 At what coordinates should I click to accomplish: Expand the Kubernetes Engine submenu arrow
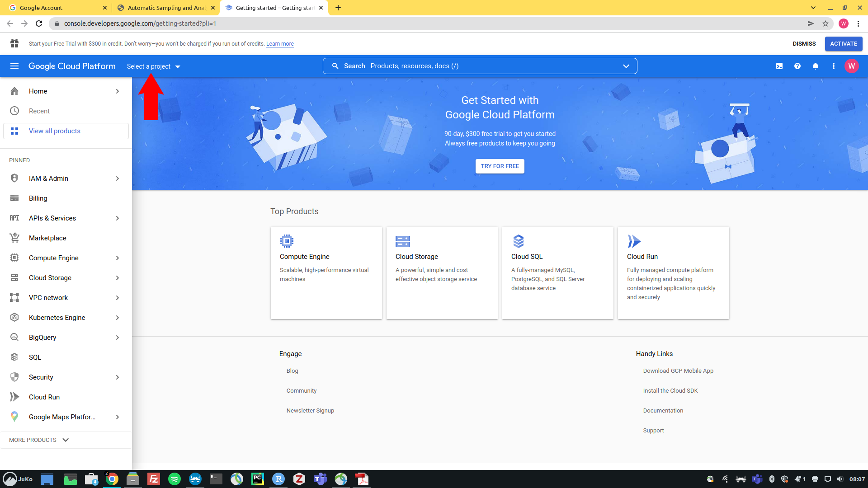coord(118,318)
